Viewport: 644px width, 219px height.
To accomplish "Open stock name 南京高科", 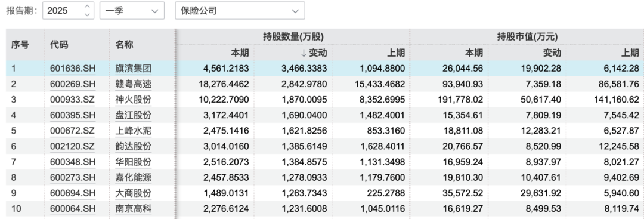I will pyautogui.click(x=133, y=209).
